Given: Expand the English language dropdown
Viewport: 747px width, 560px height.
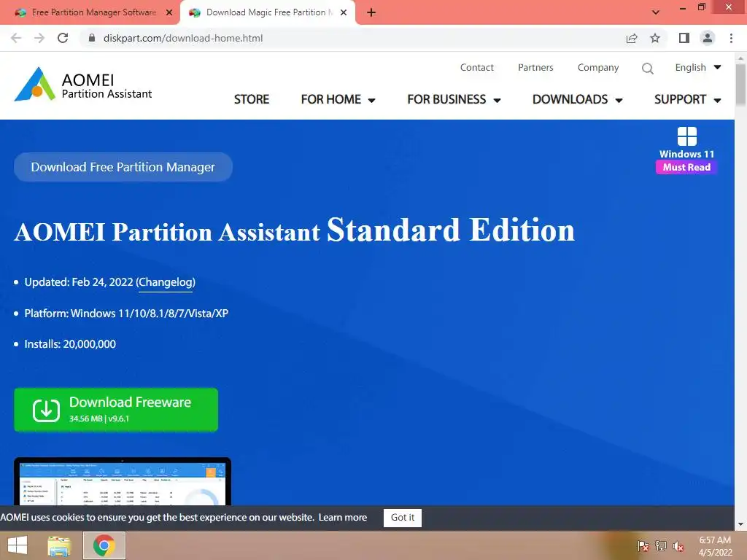Looking at the screenshot, I should point(698,68).
